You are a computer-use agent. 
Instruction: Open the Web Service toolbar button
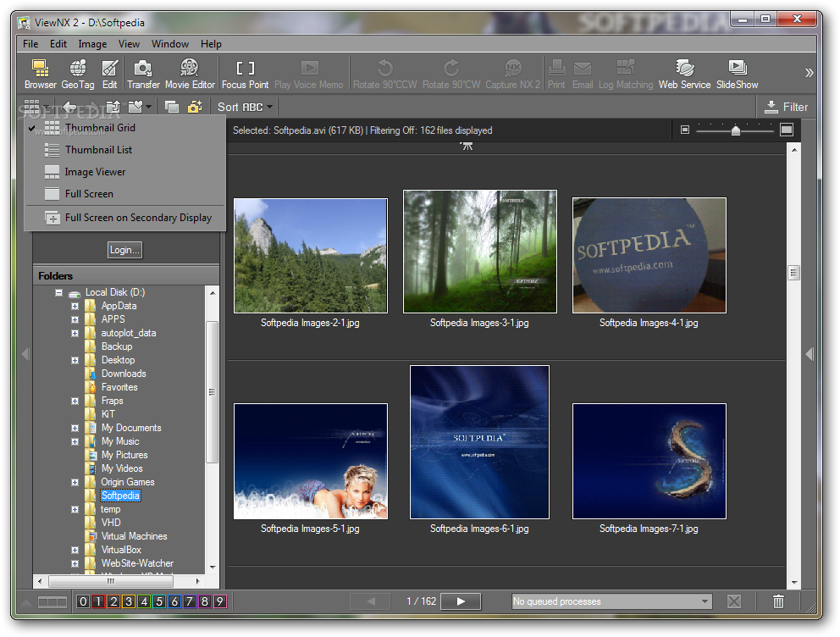[x=685, y=74]
